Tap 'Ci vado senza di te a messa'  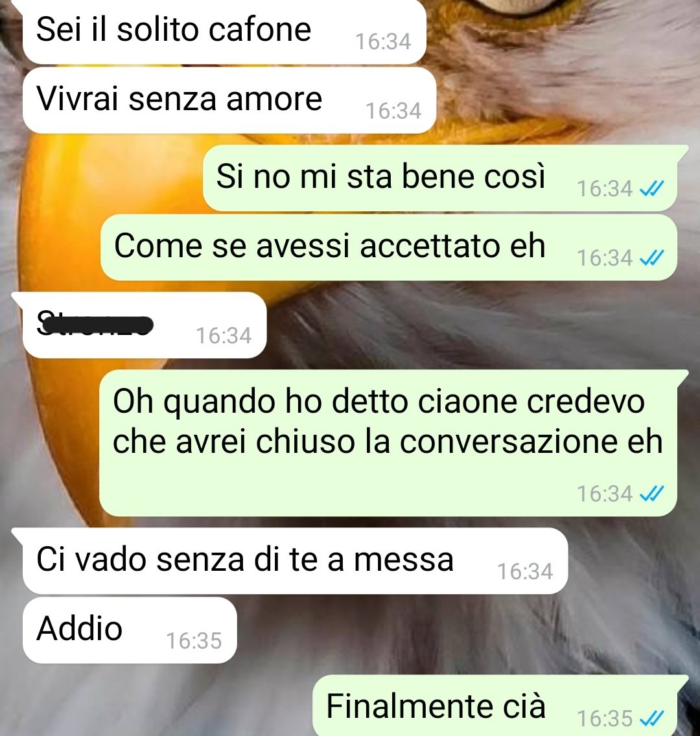(296, 561)
